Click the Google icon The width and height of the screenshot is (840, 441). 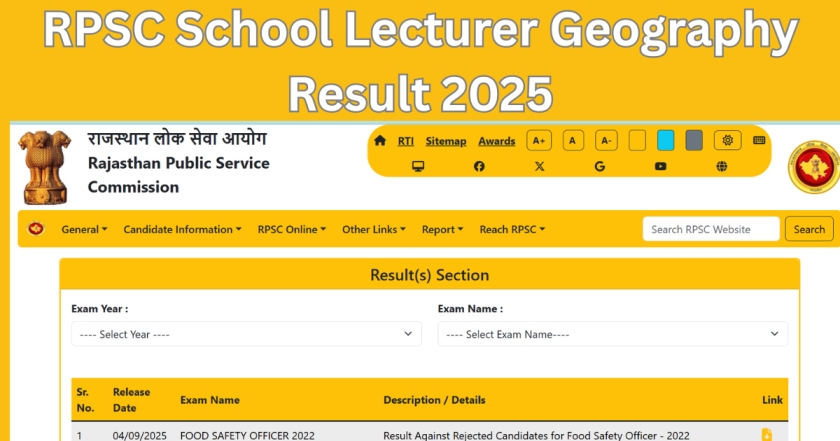[600, 166]
